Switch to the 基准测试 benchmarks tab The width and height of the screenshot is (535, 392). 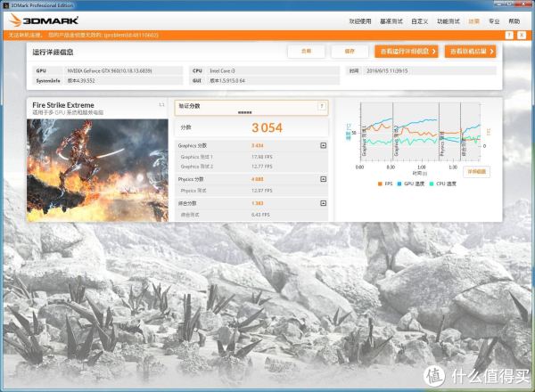(391, 21)
